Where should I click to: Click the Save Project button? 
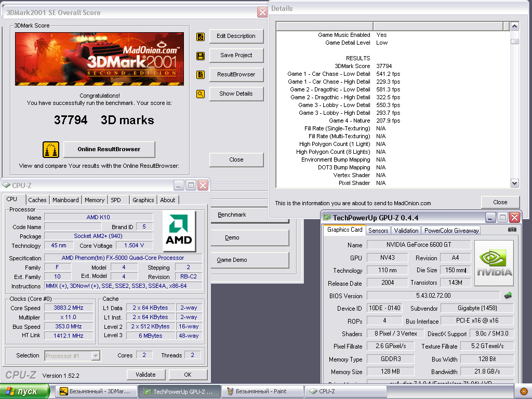tap(236, 55)
